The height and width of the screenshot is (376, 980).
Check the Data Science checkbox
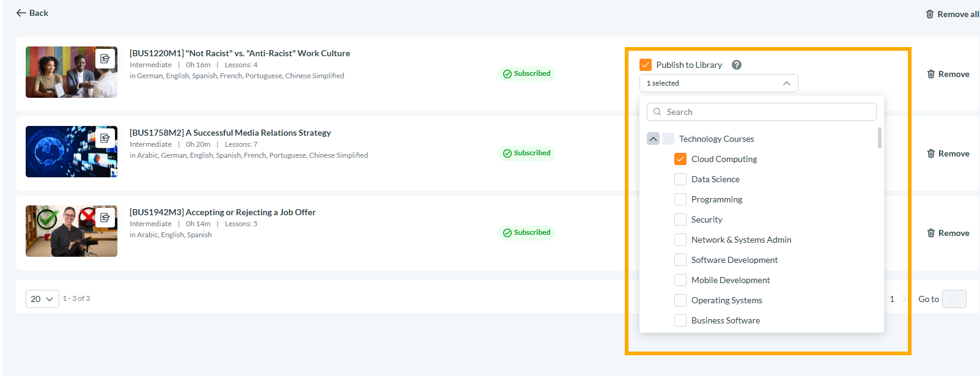(680, 179)
